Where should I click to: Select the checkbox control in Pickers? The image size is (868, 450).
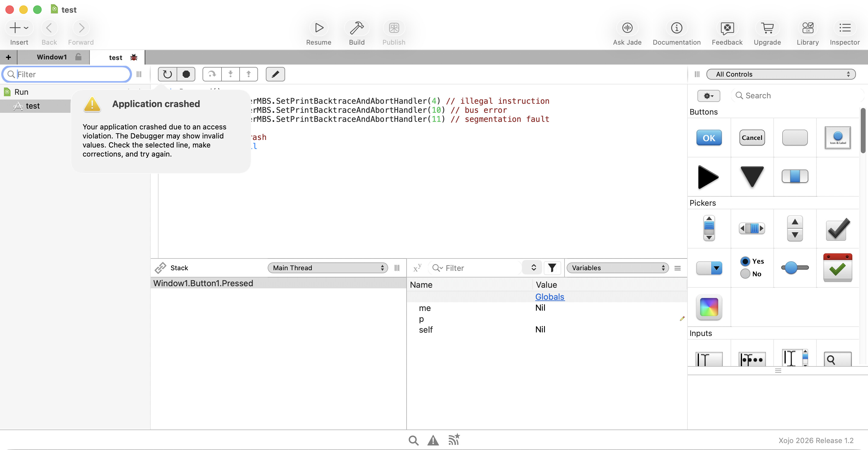838,229
